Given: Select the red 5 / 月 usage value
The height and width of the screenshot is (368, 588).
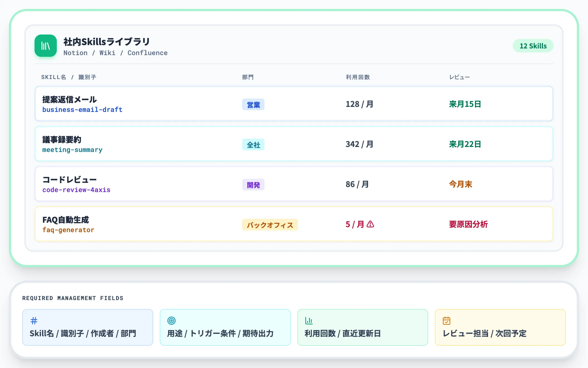Looking at the screenshot, I should pos(355,224).
